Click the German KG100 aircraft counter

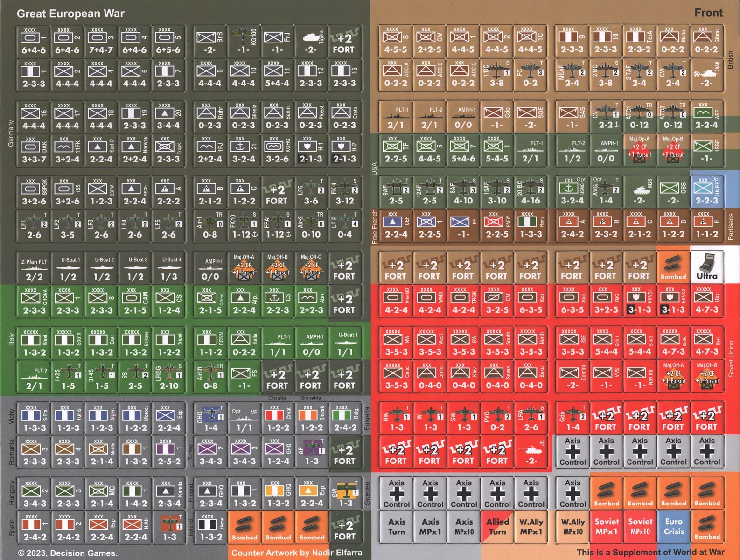coord(243,42)
